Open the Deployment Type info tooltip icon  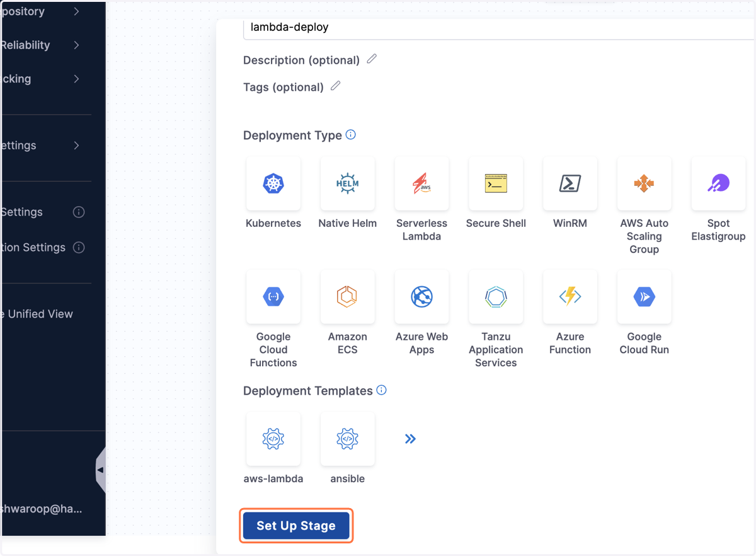pos(351,134)
